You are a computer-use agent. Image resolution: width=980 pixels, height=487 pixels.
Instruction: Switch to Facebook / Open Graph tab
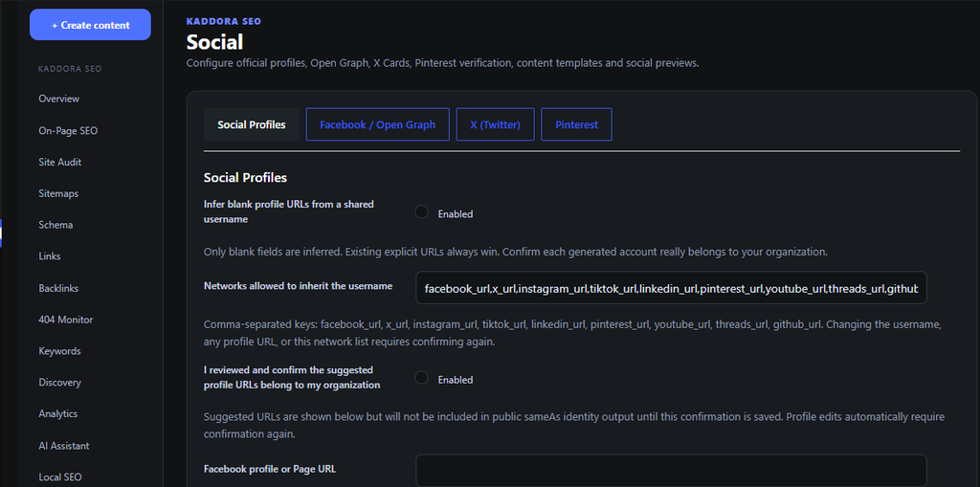tap(377, 124)
